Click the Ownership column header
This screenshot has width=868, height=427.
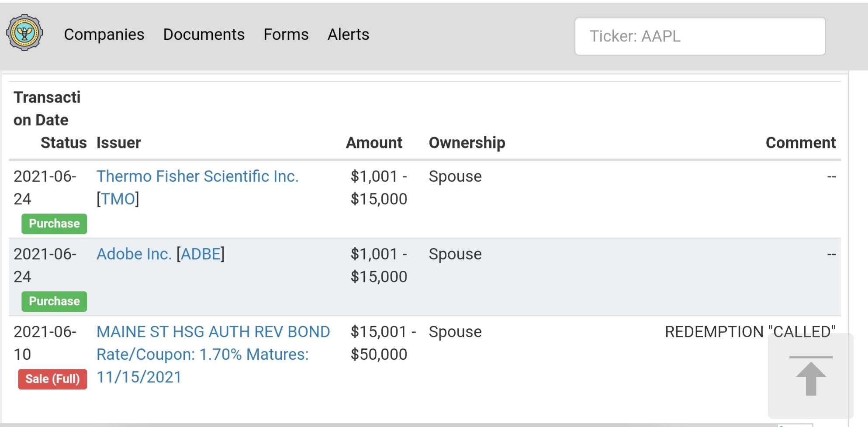tap(467, 143)
